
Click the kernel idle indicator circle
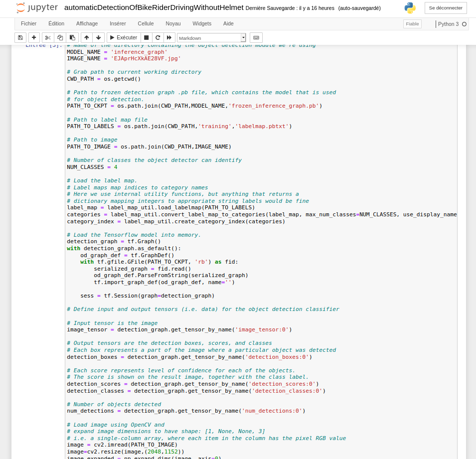pos(464,24)
